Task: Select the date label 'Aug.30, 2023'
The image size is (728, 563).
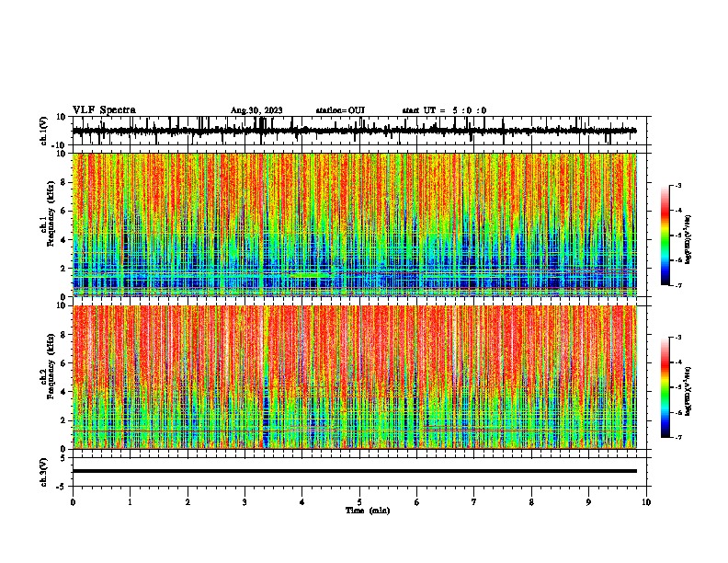Action: pos(256,110)
